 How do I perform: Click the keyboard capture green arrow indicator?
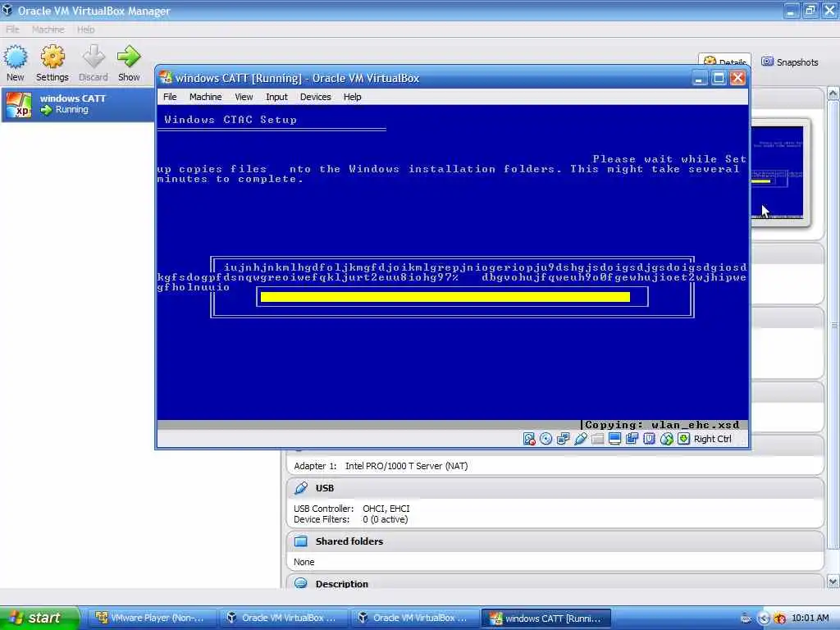point(683,439)
